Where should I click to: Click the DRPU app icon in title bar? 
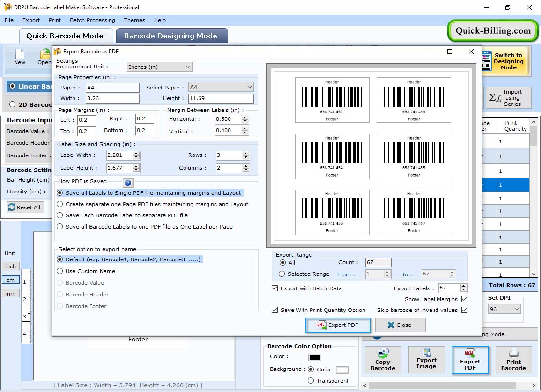7,7
